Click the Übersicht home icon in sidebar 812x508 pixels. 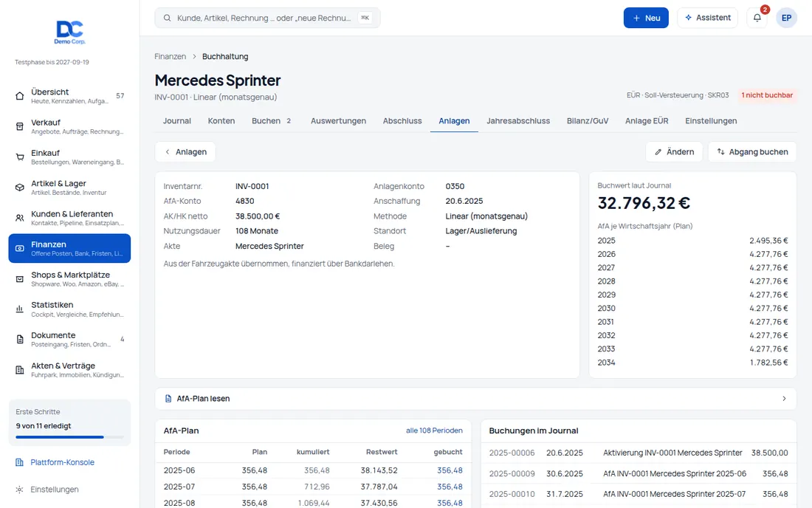[x=20, y=96]
